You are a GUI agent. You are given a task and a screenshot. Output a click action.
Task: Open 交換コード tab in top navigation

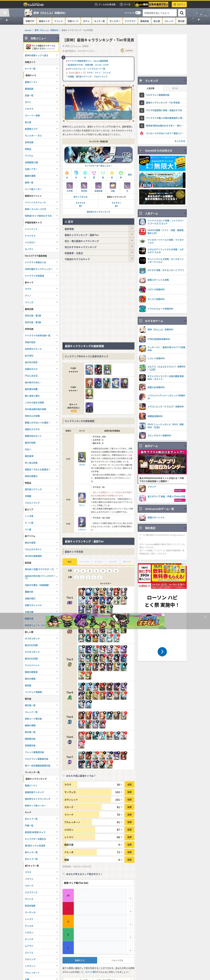(73, 21)
